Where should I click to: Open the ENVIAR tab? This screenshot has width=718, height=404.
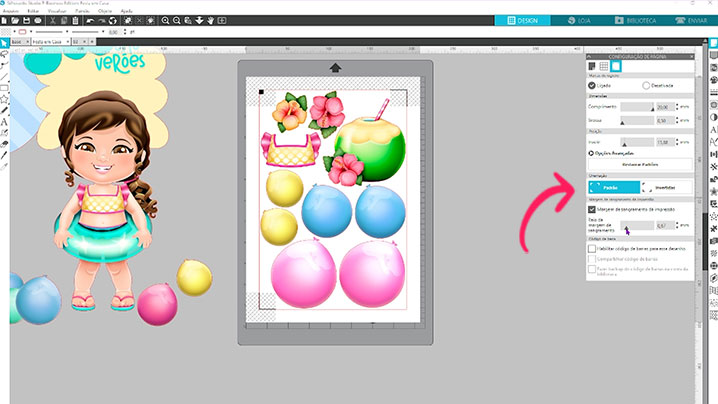[684, 18]
